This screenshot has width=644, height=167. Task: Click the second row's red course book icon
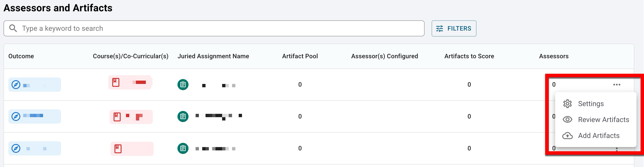pos(117,117)
